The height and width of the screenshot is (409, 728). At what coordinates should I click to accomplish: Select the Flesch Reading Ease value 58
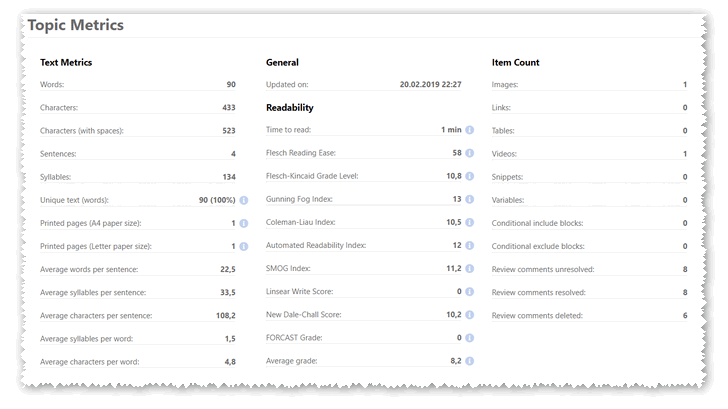click(457, 153)
